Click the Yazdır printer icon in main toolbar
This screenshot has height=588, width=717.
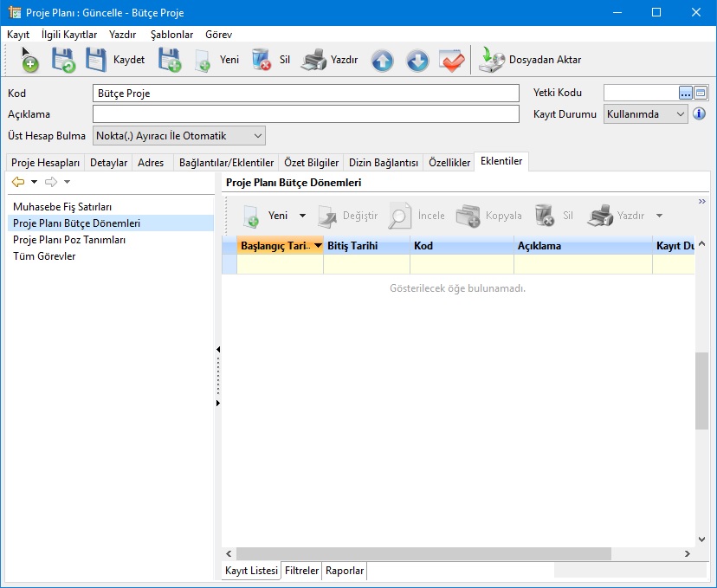[x=313, y=61]
